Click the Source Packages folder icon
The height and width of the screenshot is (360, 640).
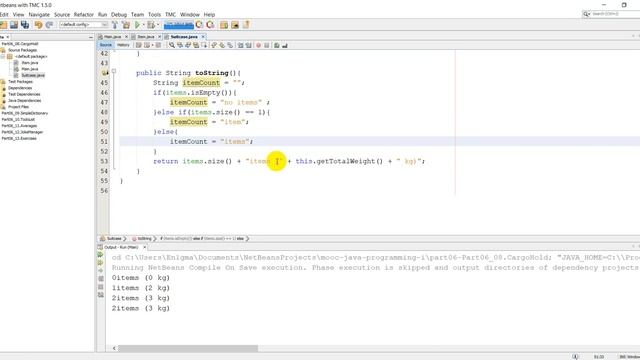(x=3, y=50)
